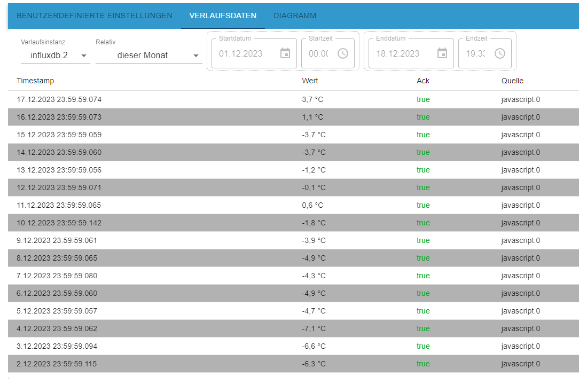Click the Ack column header
Screen dimensions: 579x392
tap(423, 81)
